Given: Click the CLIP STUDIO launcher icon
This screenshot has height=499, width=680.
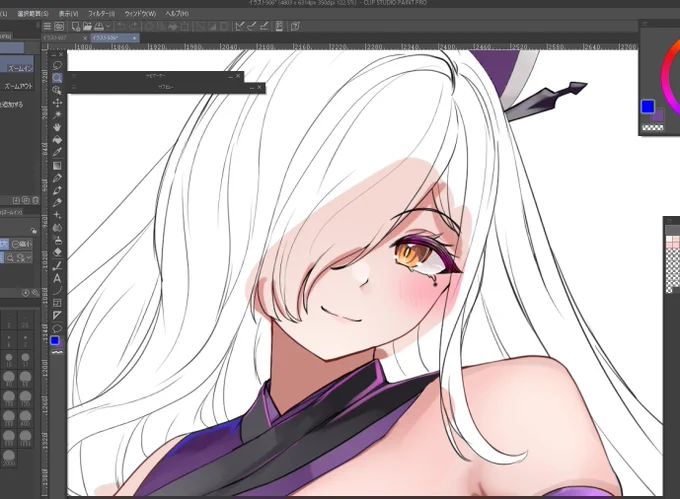Looking at the screenshot, I should pyautogui.click(x=59, y=26).
